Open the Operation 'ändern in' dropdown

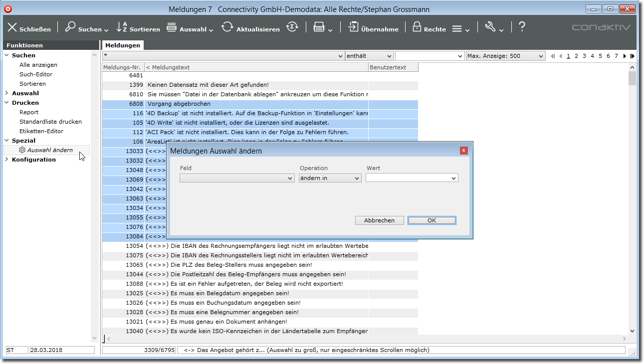click(x=330, y=178)
